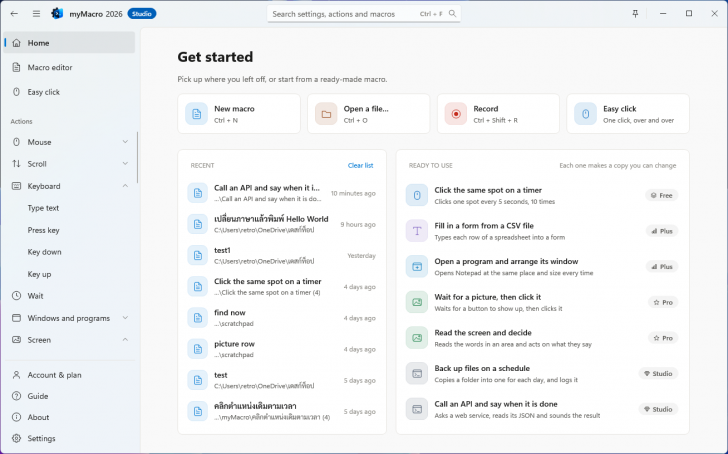The width and height of the screenshot is (728, 454).
Task: Select the Easy click mouse tile icon
Action: click(585, 114)
